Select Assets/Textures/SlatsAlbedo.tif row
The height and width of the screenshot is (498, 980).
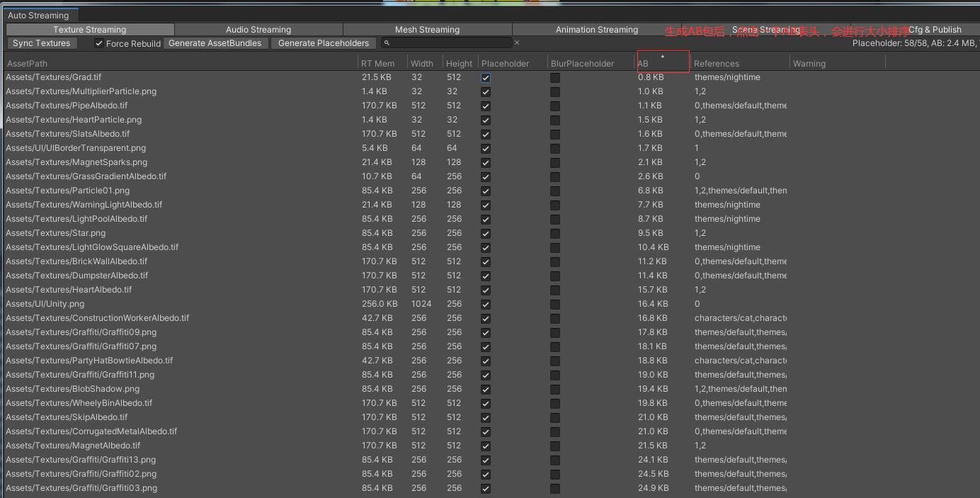pyautogui.click(x=490, y=134)
